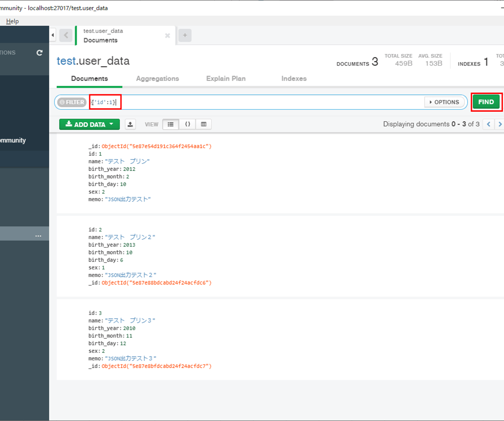
Task: Close the test.user_data tab
Action: [167, 35]
